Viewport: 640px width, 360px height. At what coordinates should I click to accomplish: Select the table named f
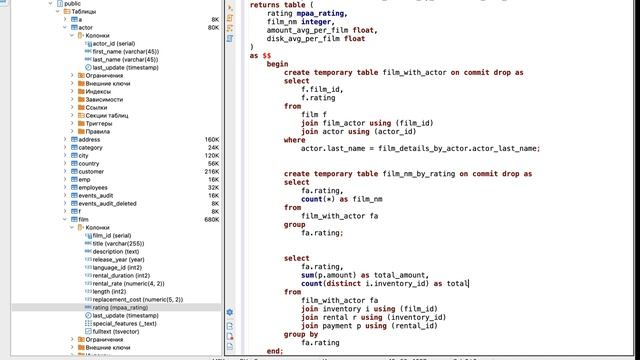pos(80,211)
